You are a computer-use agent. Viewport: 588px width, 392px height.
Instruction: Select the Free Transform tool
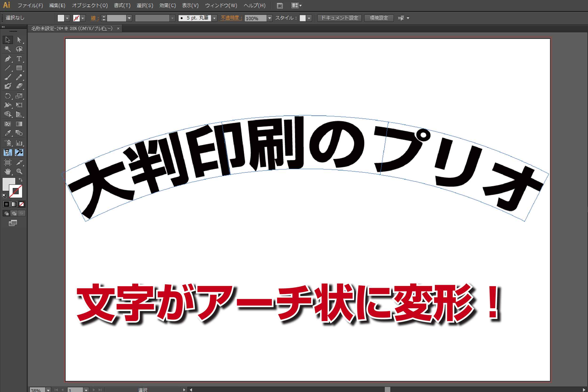coord(19,105)
